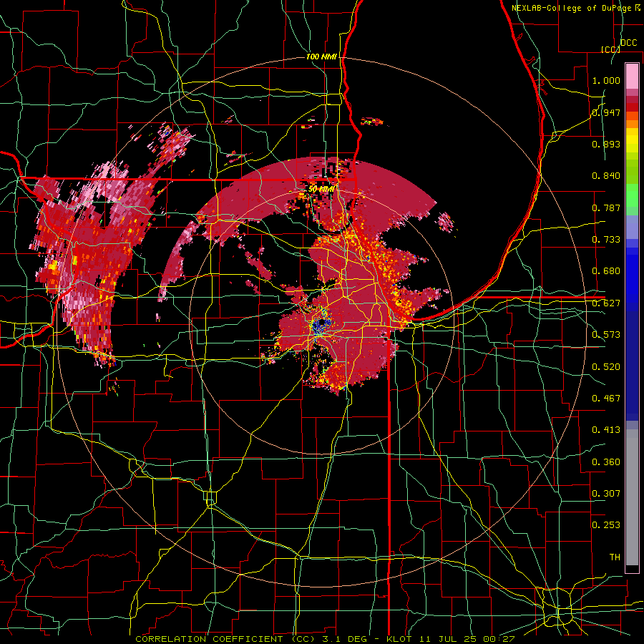Click the TH label at the color bar bottom
This screenshot has height=644, width=644.
[615, 557]
